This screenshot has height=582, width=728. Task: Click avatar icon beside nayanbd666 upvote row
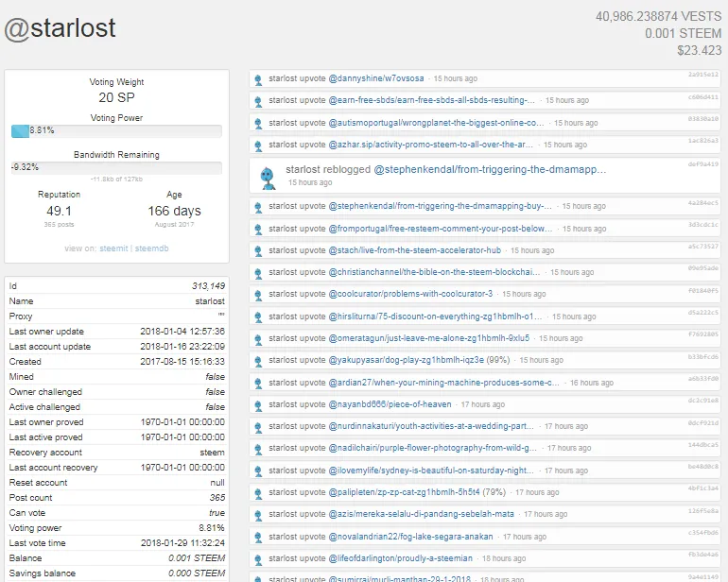point(258,405)
